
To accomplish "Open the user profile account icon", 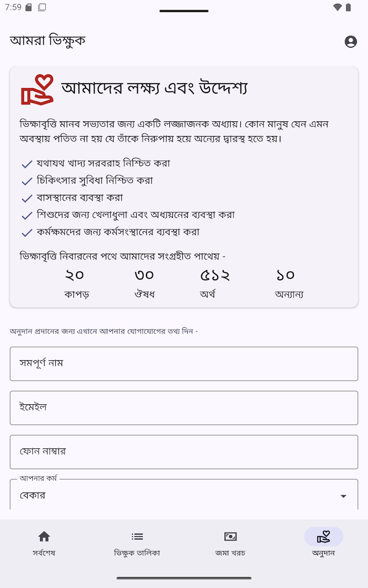I will pyautogui.click(x=350, y=42).
